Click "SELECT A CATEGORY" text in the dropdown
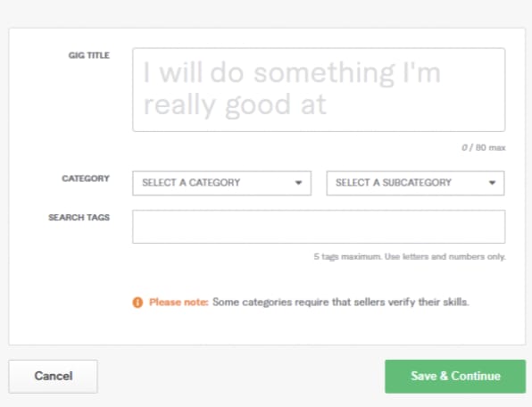The image size is (532, 407). (x=191, y=183)
